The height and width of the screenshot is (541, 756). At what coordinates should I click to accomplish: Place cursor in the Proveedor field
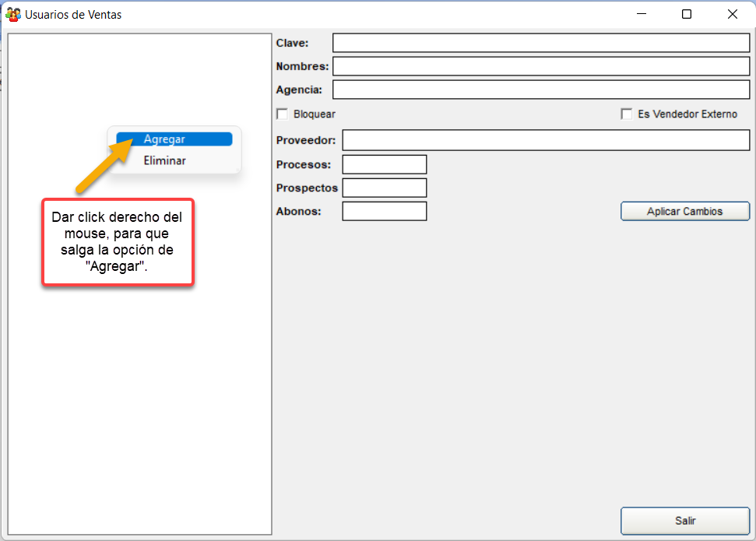[x=545, y=141]
